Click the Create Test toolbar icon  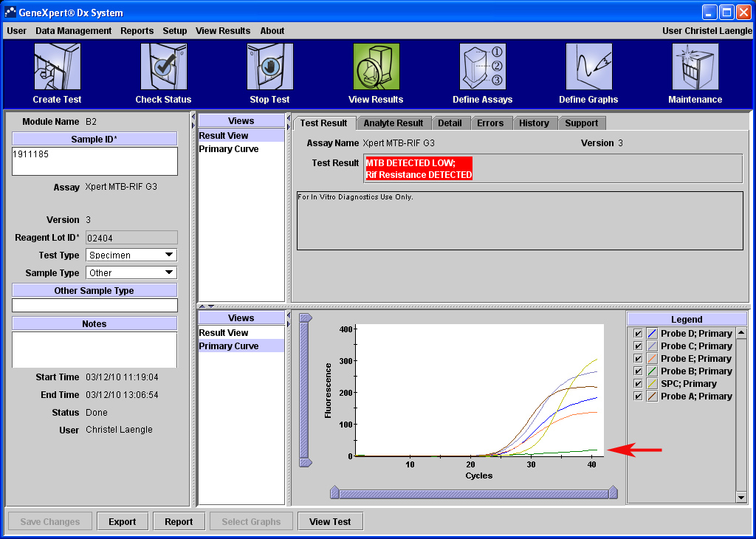[x=57, y=67]
